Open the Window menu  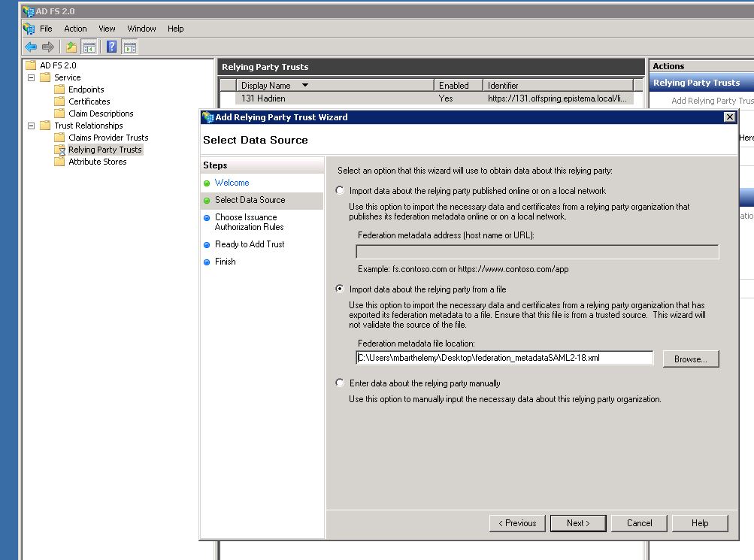[x=141, y=29]
